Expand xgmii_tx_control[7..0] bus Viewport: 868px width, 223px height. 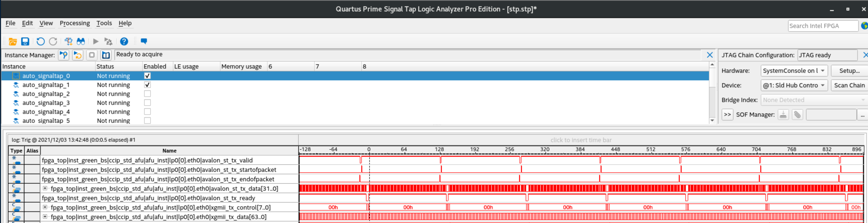point(45,207)
